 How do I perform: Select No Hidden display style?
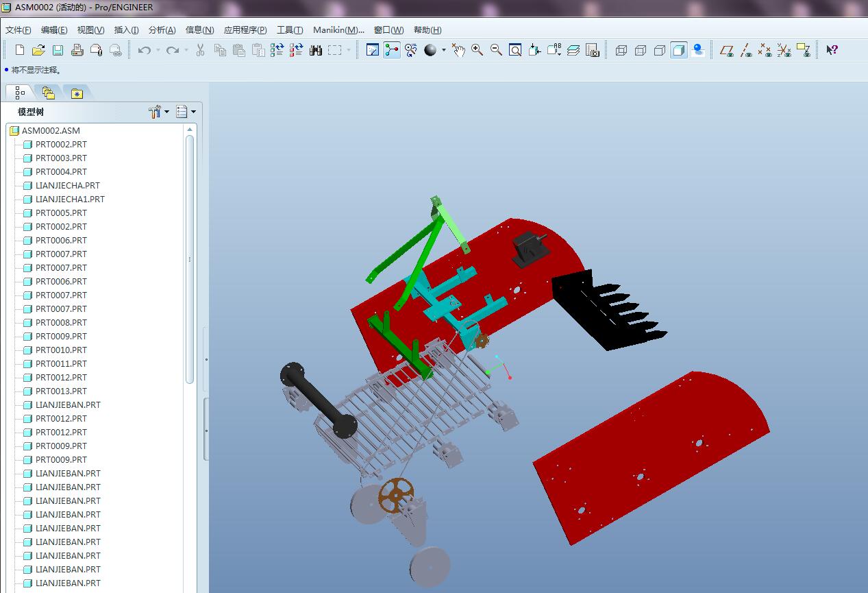(660, 50)
